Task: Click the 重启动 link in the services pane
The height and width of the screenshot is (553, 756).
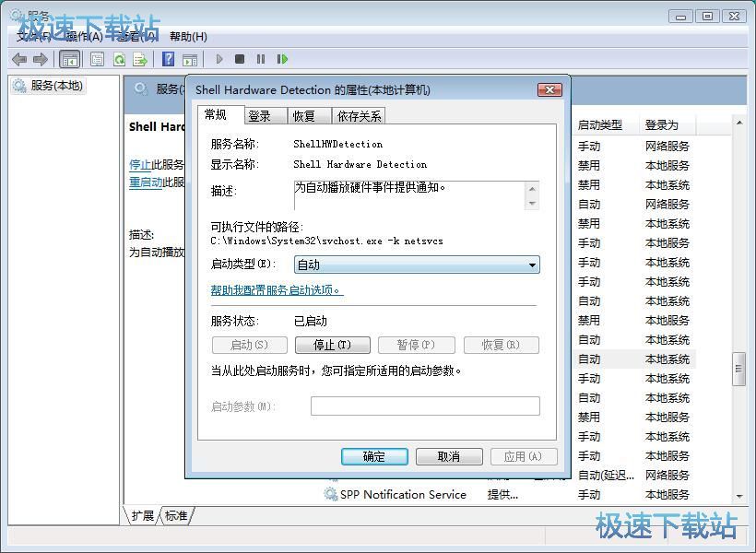Action: pyautogui.click(x=146, y=182)
